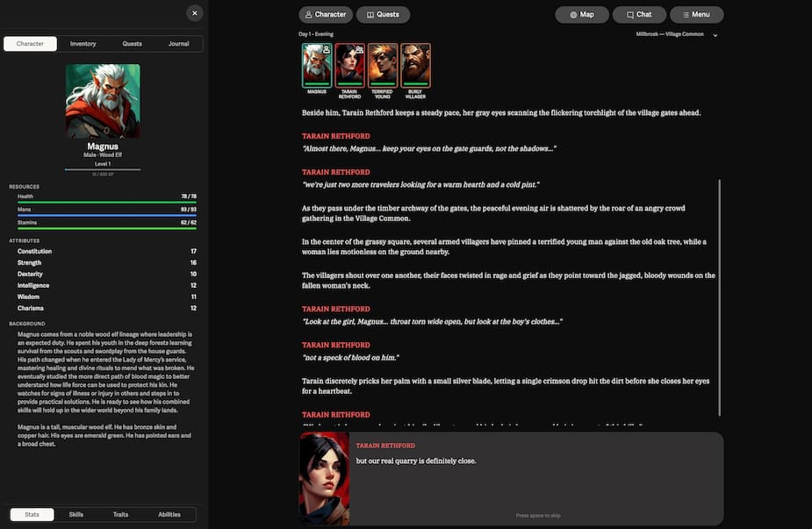Click the experience progress bar under Level 1

click(x=103, y=169)
